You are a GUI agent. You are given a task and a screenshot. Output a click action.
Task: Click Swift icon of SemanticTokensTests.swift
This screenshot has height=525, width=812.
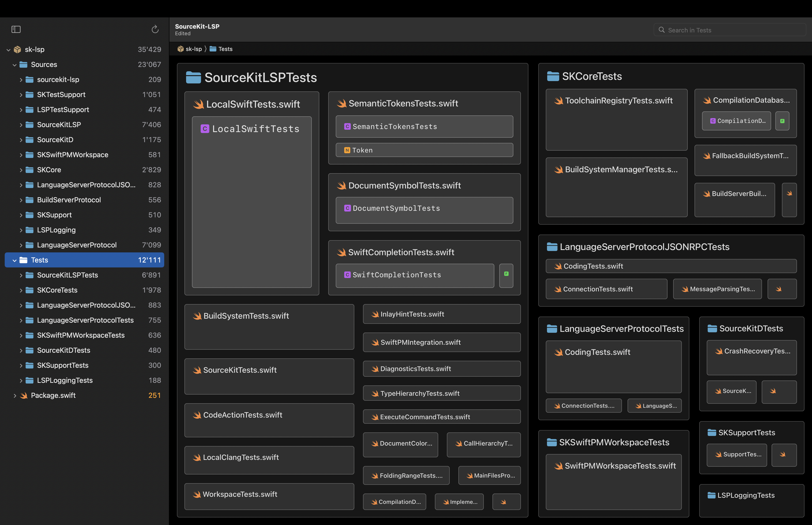pyautogui.click(x=341, y=103)
